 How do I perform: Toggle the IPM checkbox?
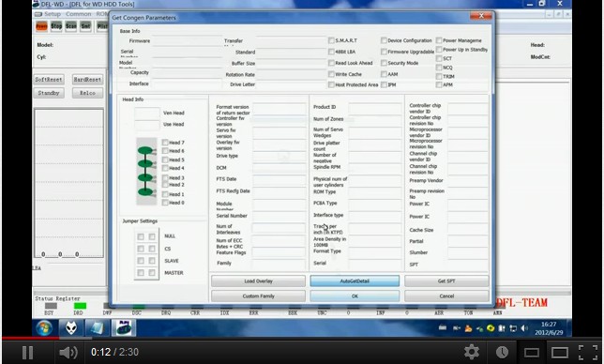384,84
